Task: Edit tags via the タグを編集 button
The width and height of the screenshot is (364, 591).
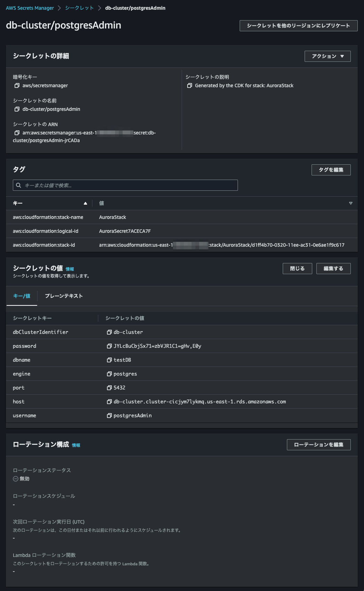Action: pos(331,170)
